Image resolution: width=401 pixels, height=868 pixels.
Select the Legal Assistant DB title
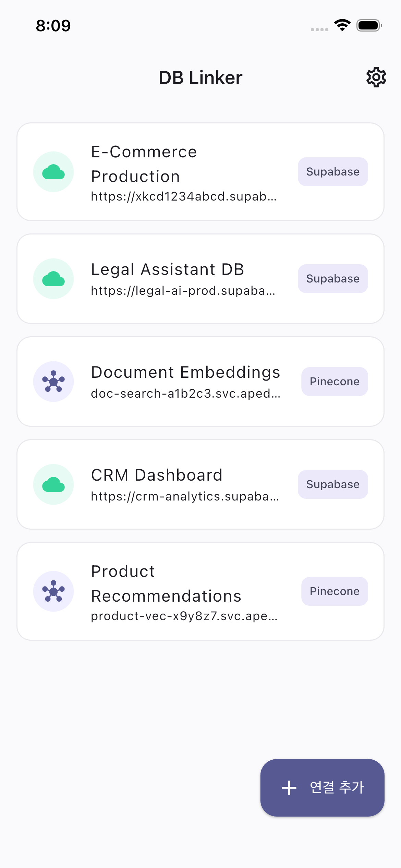(x=167, y=269)
